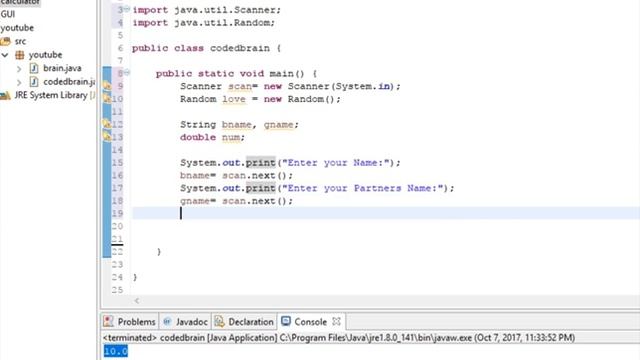
Task: Click the 'Enter your Partners Name:' string
Action: pos(362,188)
